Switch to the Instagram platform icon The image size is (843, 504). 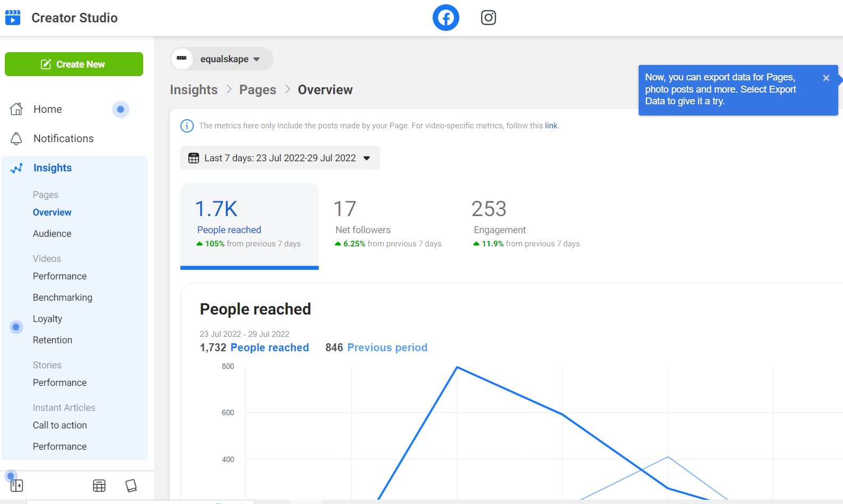tap(489, 18)
